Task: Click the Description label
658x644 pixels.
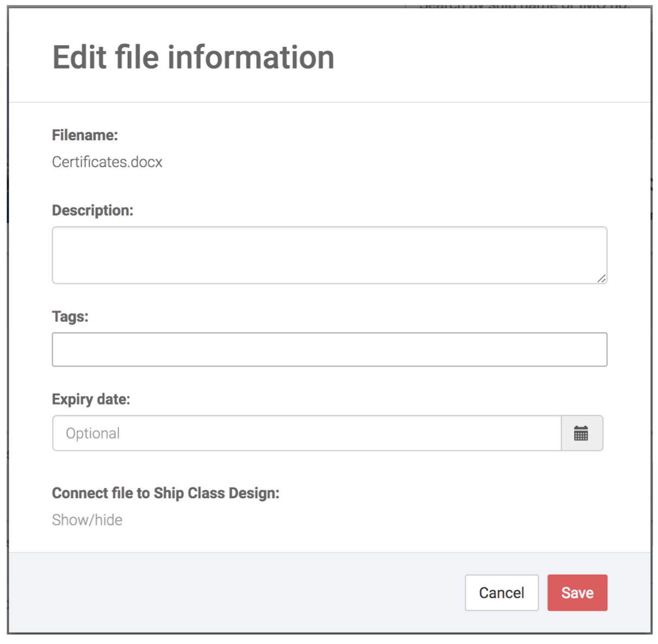Action: (92, 210)
